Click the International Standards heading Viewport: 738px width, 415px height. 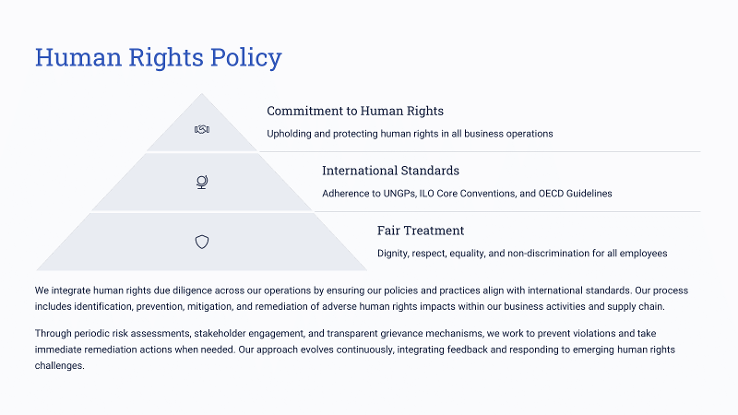[x=391, y=170]
